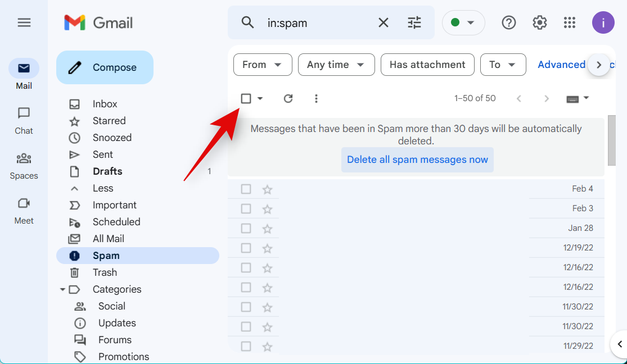Screen dimensions: 627x364
Task: Click the Gmail logo
Action: coord(98,23)
